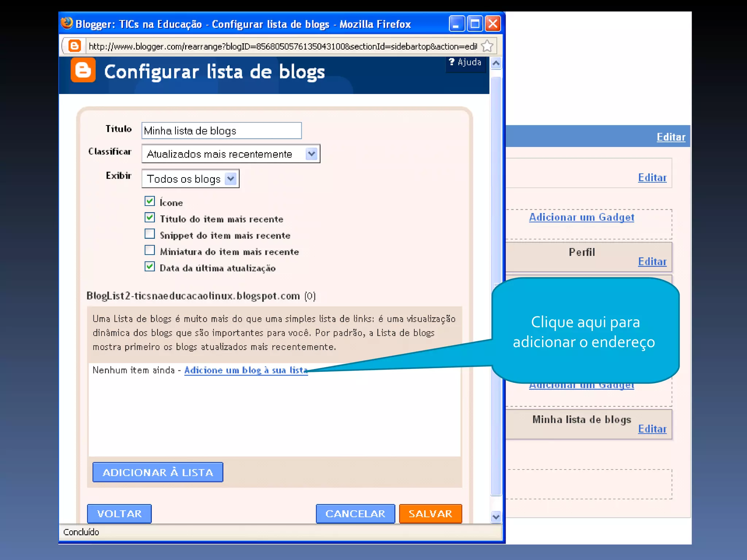Uncheck the Ícone checkbox
Image resolution: width=747 pixels, height=560 pixels.
[x=150, y=201]
